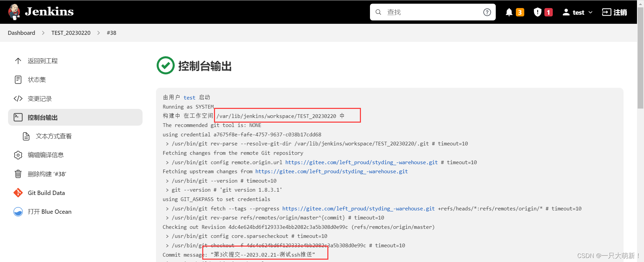Click the green build success checkmark icon
This screenshot has width=644, height=262.
tap(166, 65)
